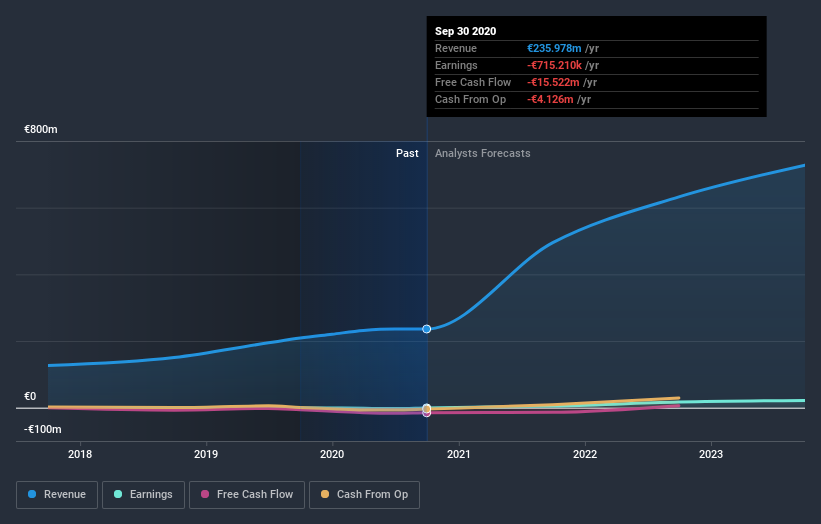This screenshot has height=524, width=821.
Task: Click the 2020 x-axis label
Action: tap(332, 454)
